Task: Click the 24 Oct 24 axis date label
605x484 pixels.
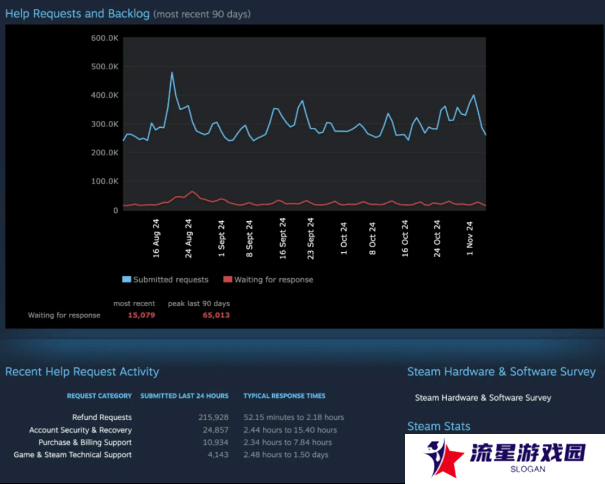Action: (x=437, y=239)
